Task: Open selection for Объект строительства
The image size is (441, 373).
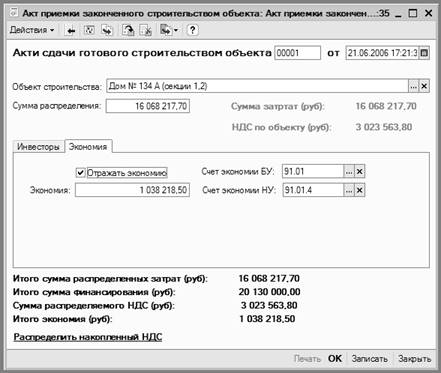Action: pos(413,86)
